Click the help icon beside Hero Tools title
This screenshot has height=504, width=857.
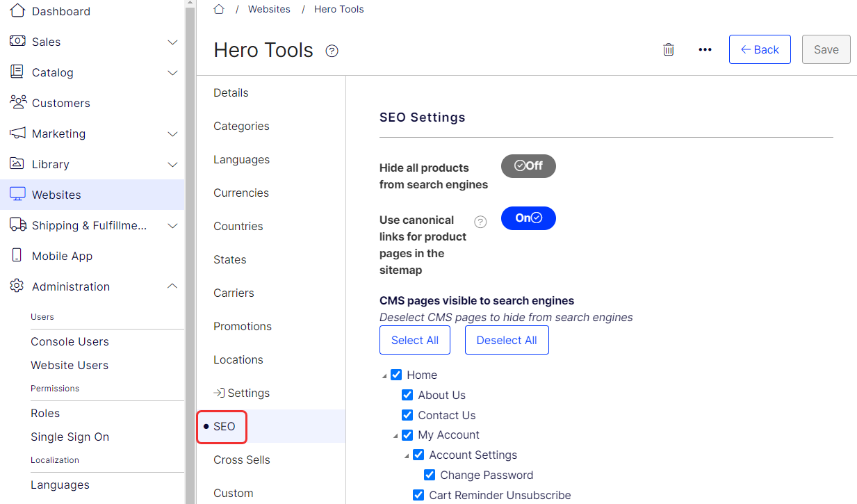click(332, 51)
